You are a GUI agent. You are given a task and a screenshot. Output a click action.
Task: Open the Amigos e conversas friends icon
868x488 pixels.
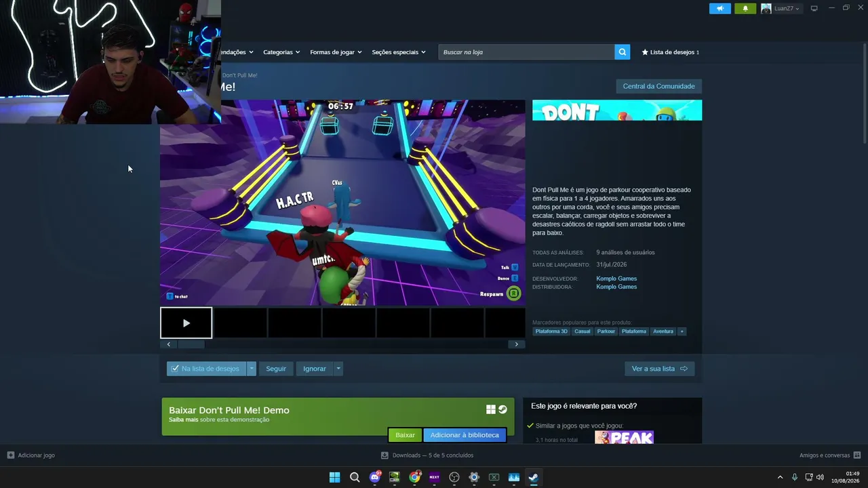tap(857, 455)
